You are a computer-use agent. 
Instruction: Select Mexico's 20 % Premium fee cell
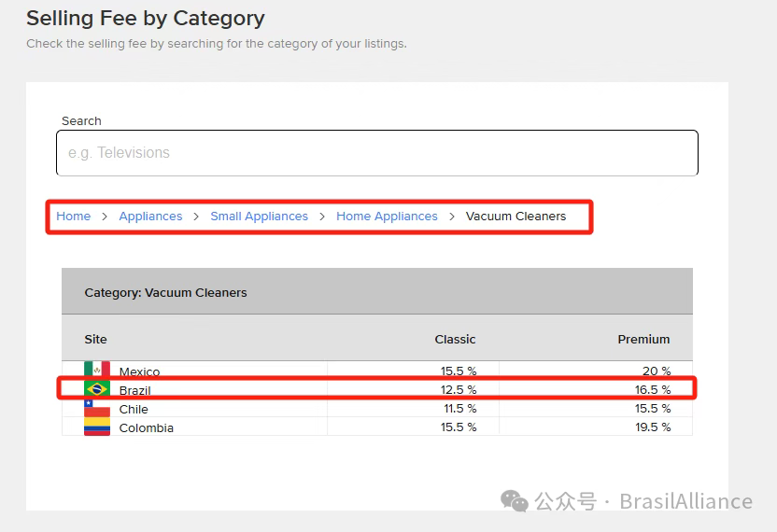coord(657,371)
